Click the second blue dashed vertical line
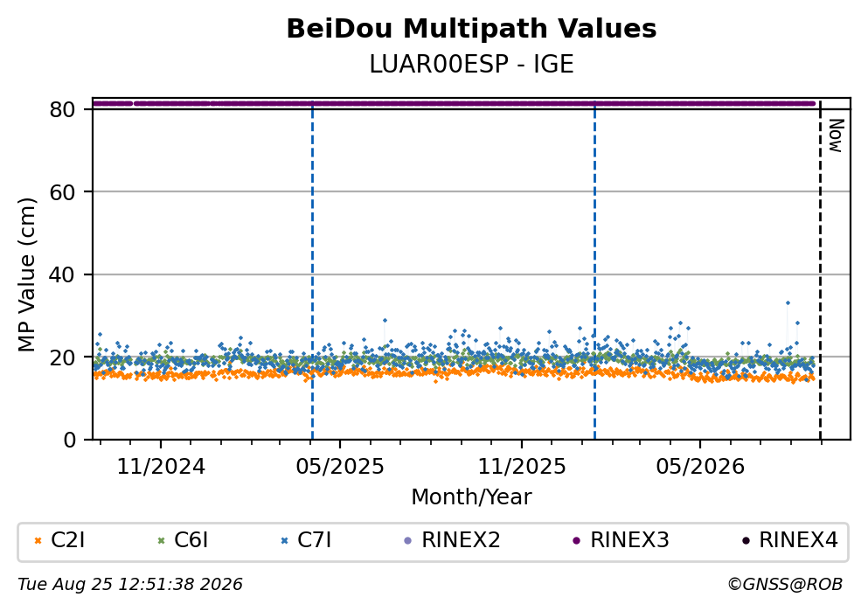Image resolution: width=868 pixels, height=611 pixels. [x=594, y=270]
